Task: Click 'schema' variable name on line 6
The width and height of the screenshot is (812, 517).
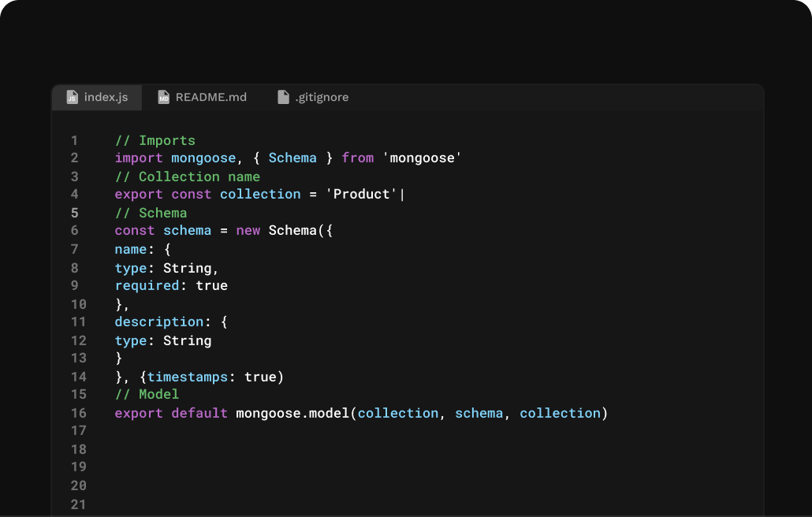Action: tap(188, 230)
